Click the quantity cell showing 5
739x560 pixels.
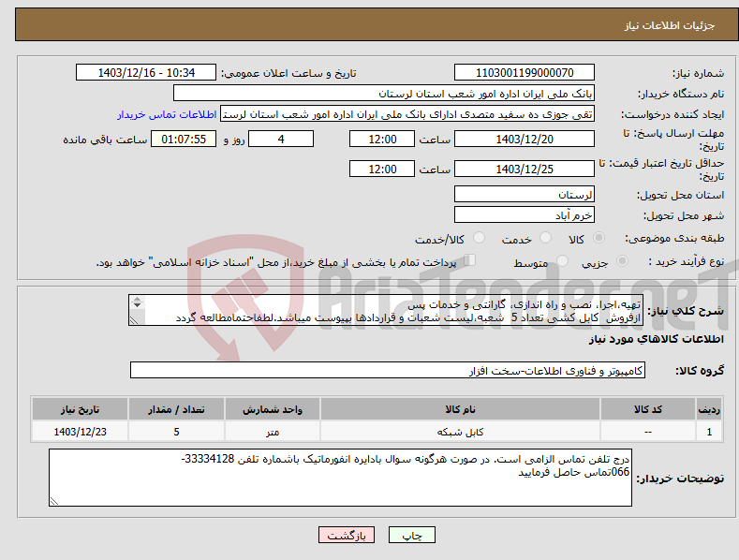click(176, 432)
